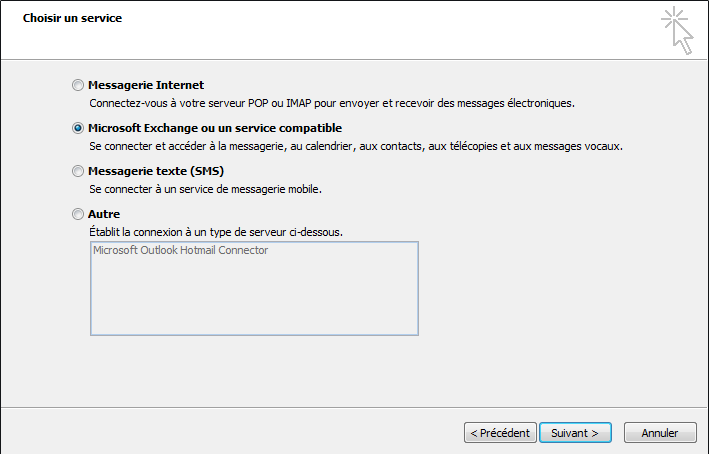The width and height of the screenshot is (709, 454).
Task: Click the mobile messaging service description text
Action: [205, 189]
